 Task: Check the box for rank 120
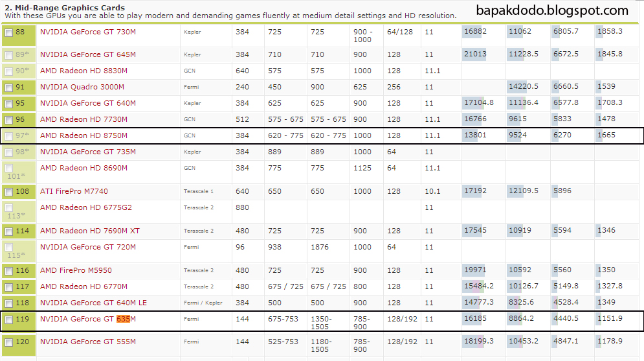(x=8, y=342)
